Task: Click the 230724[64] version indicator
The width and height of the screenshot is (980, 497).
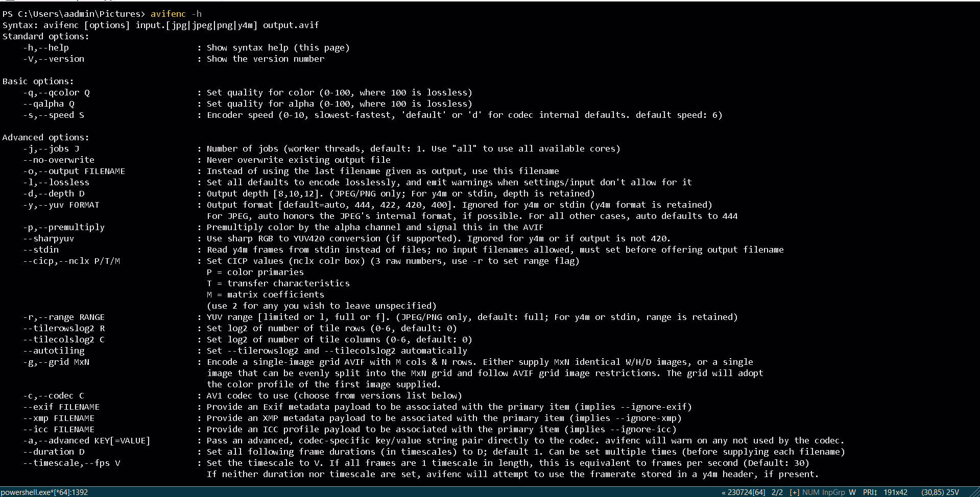Action: point(747,492)
